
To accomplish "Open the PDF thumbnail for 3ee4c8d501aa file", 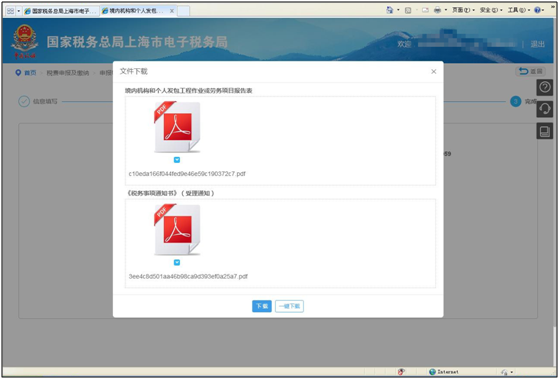I will pyautogui.click(x=177, y=230).
